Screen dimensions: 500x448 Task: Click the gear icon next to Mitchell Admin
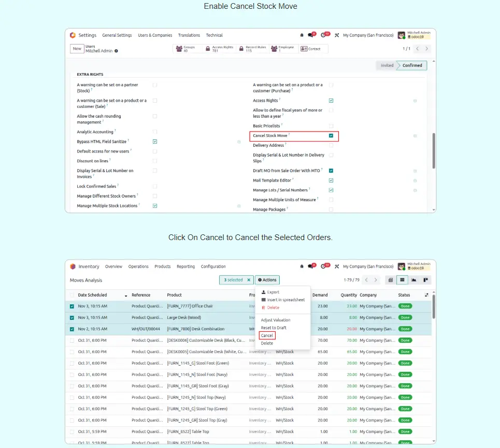(x=116, y=51)
